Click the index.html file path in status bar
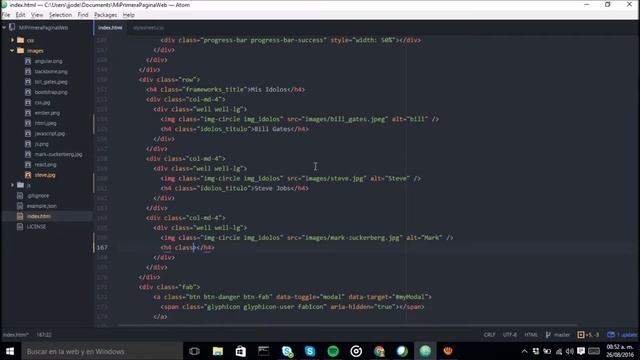This screenshot has height=360, width=640. tap(16, 335)
